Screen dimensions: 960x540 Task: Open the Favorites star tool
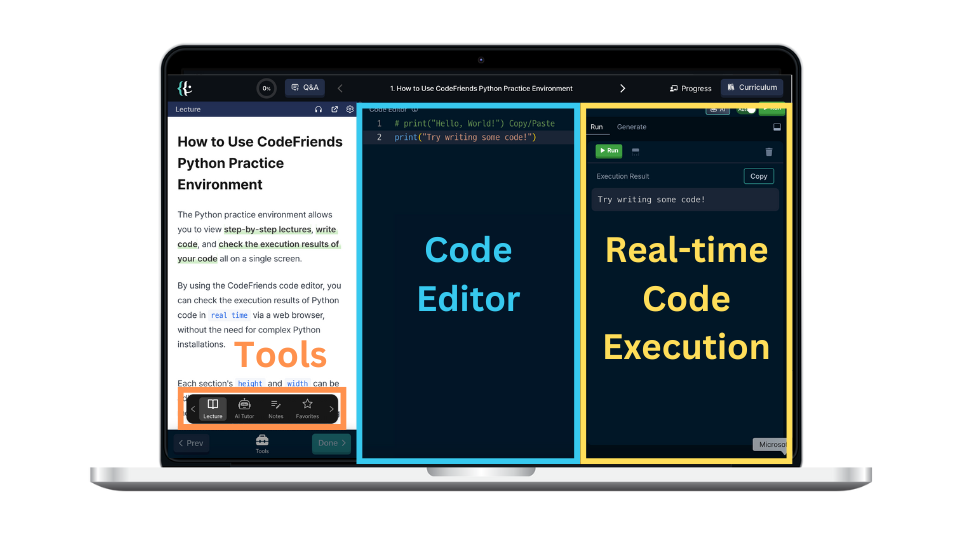[307, 408]
